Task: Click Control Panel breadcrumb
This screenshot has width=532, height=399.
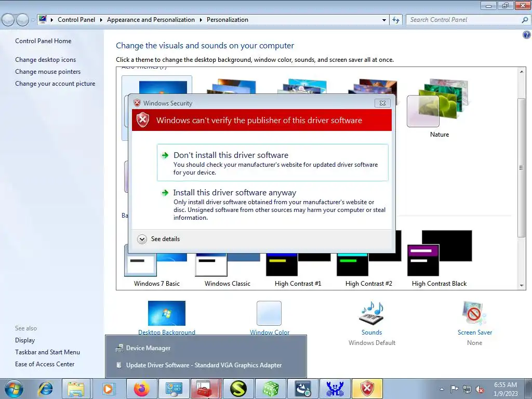Action: tap(76, 20)
